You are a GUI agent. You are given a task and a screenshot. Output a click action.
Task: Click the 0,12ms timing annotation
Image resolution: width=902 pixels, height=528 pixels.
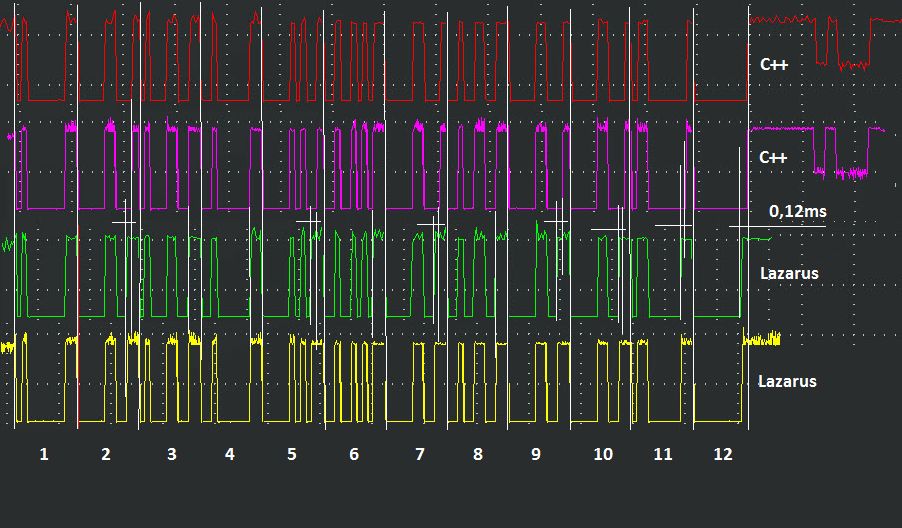click(797, 211)
